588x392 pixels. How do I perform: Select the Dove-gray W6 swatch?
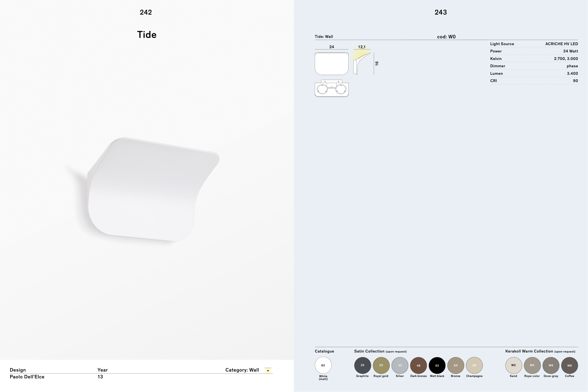click(x=551, y=365)
